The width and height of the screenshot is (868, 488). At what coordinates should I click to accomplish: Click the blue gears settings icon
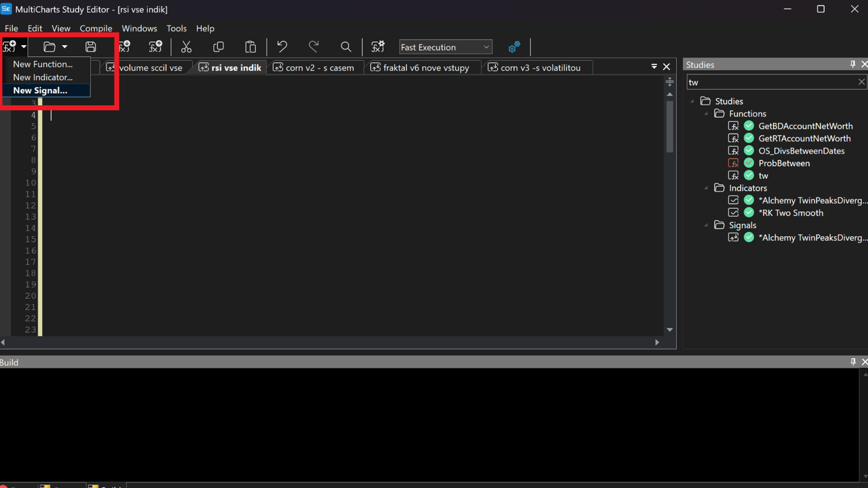514,47
